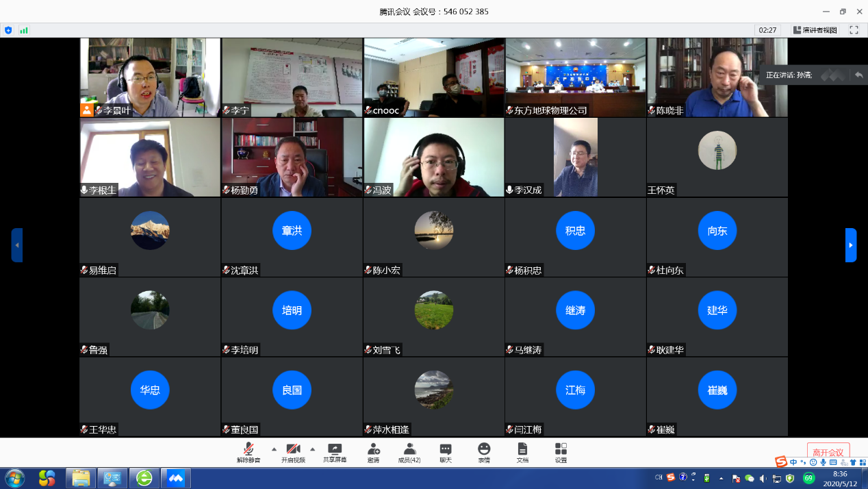Go to previous page of participants
The height and width of the screenshot is (489, 868).
(x=17, y=245)
